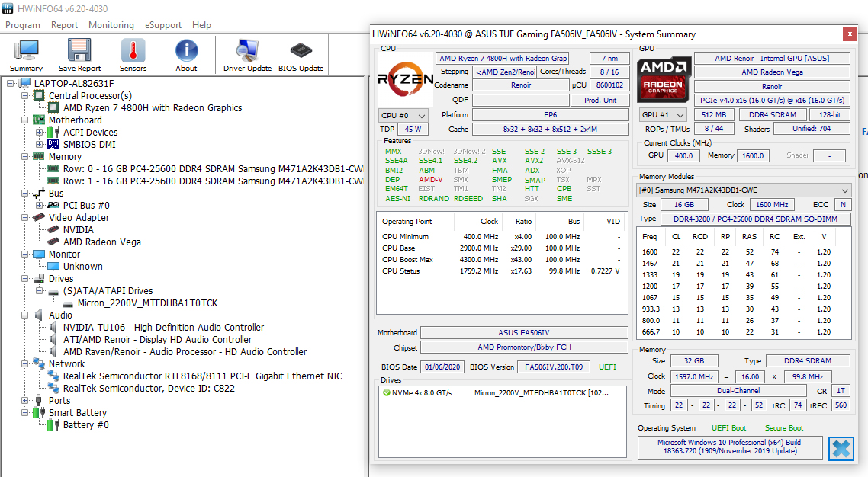Click the BIOS Version FA506IV.200.T09 field

pyautogui.click(x=554, y=367)
